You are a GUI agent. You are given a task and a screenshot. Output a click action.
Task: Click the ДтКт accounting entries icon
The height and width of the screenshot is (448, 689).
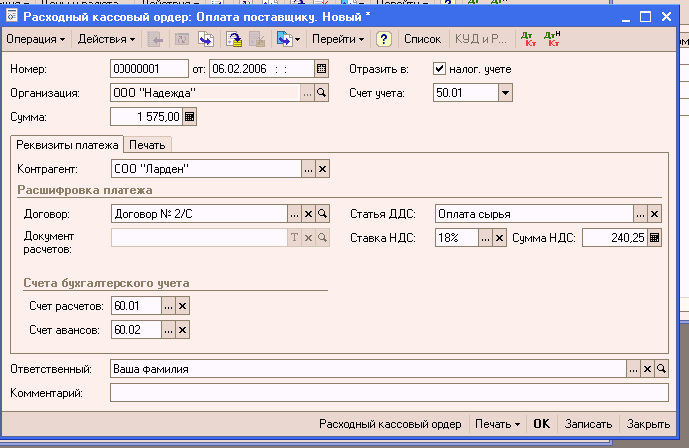[x=528, y=39]
